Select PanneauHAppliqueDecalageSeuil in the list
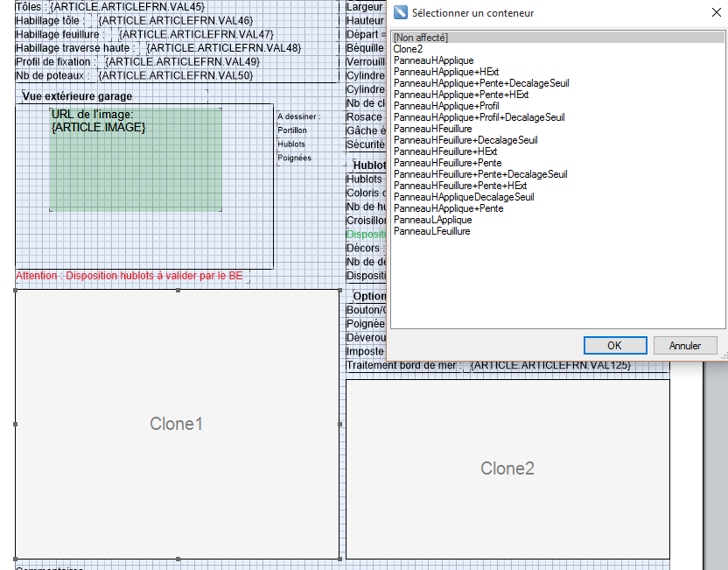Screen dimensions: 728x570 click(x=464, y=197)
